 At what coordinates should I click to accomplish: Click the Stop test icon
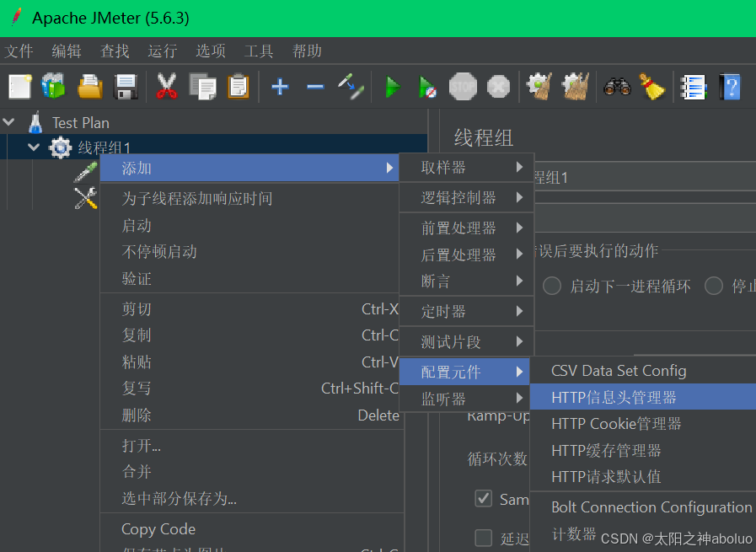click(x=463, y=87)
